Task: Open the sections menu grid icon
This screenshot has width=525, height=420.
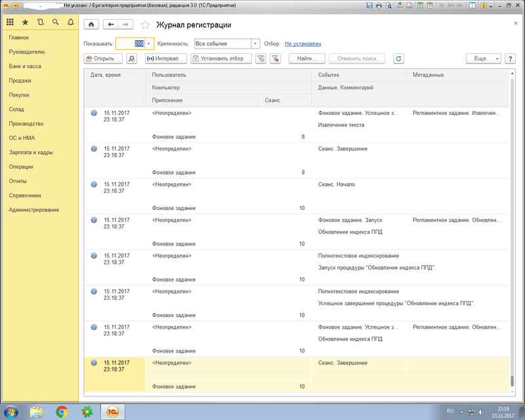Action: point(10,22)
